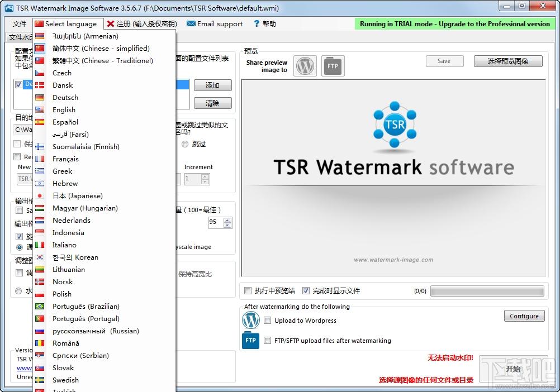Click the French flag beside Français
The image size is (560, 392).
point(40,159)
